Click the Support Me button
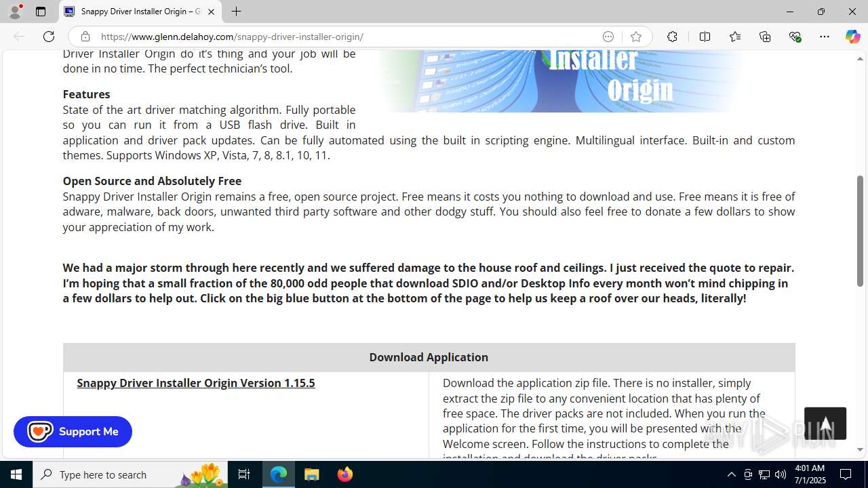Viewport: 868px width, 488px height. (73, 432)
